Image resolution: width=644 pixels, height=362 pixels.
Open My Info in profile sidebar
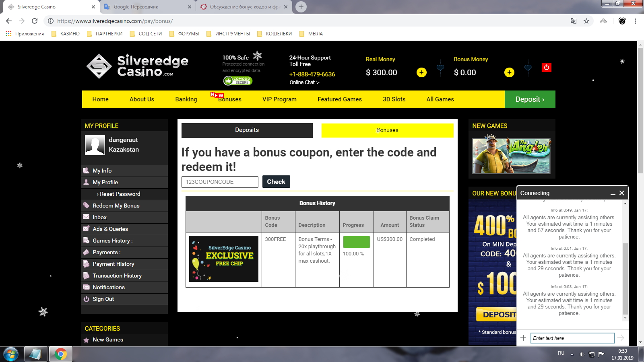click(124, 171)
